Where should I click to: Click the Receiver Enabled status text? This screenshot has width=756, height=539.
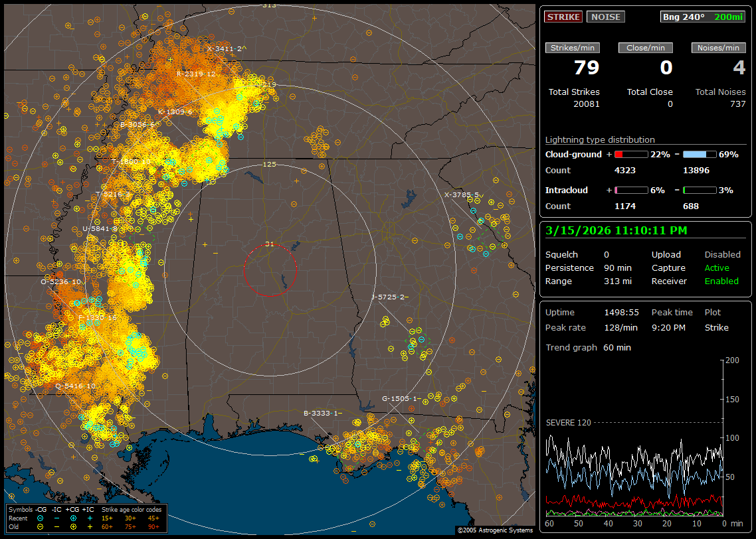721,281
